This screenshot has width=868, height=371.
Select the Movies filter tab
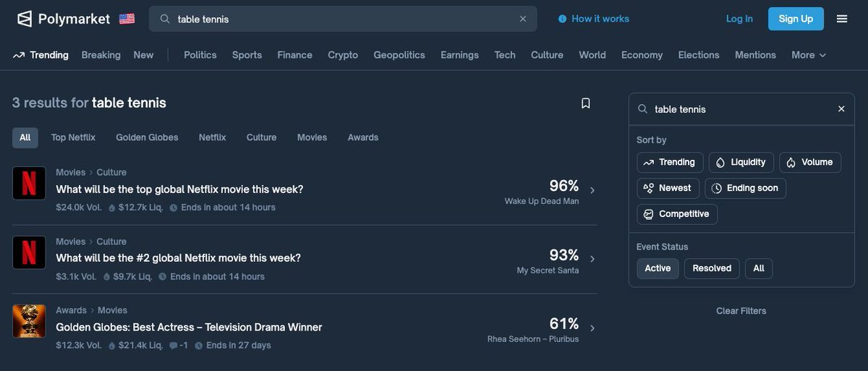coord(312,137)
